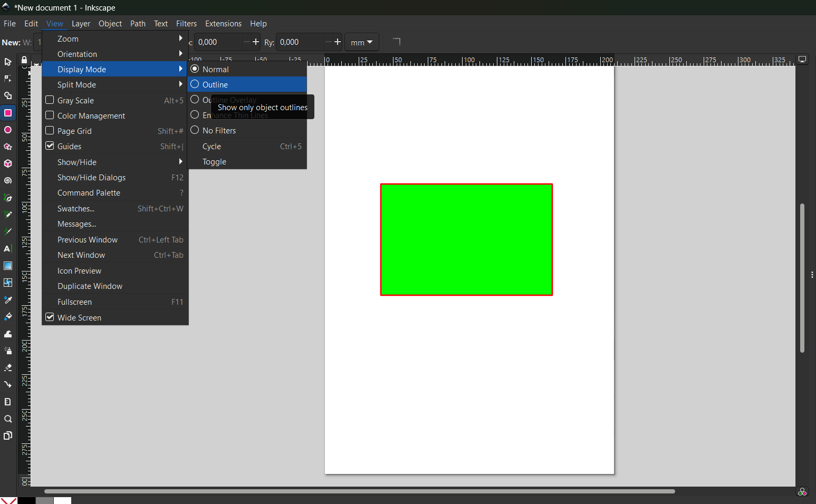Select the Outline display mode radio
Image resolution: width=816 pixels, height=504 pixels.
pyautogui.click(x=195, y=84)
